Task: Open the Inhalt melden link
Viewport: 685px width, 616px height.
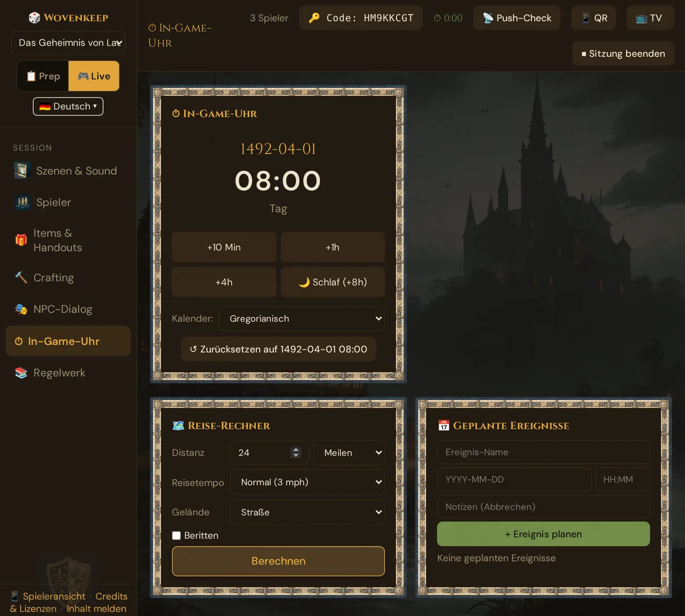Action: pyautogui.click(x=96, y=609)
